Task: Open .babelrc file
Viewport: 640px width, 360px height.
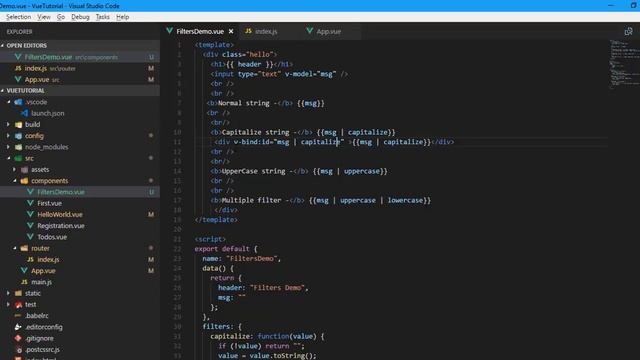Action: [37, 316]
